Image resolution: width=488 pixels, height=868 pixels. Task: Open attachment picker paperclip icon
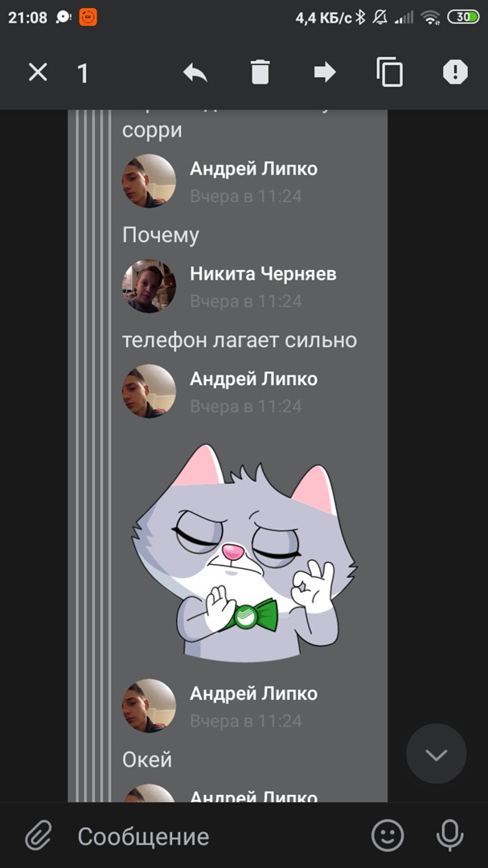[39, 835]
